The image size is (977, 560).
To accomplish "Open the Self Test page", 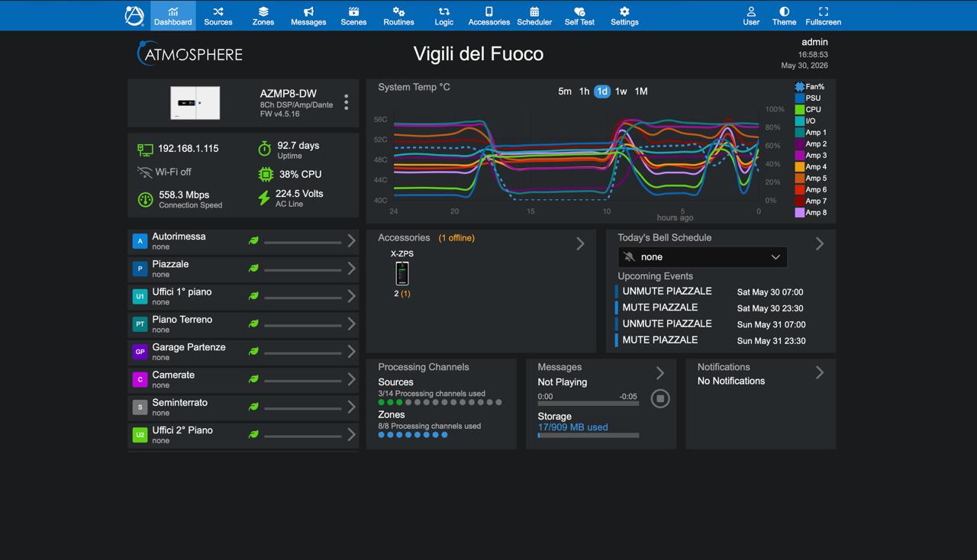I will pyautogui.click(x=579, y=16).
